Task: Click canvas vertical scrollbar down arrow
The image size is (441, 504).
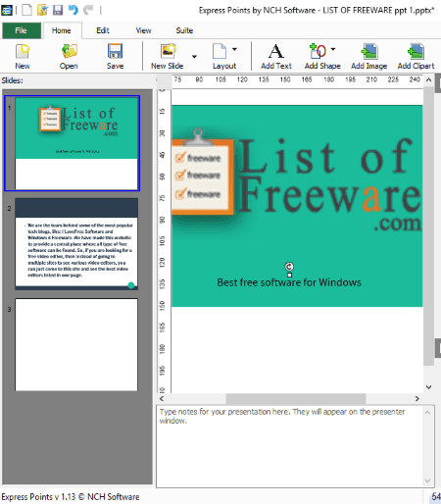Action: pyautogui.click(x=429, y=387)
